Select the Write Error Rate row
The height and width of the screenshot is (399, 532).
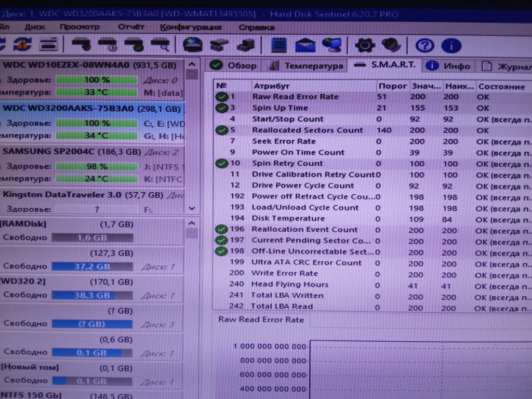pos(372,274)
